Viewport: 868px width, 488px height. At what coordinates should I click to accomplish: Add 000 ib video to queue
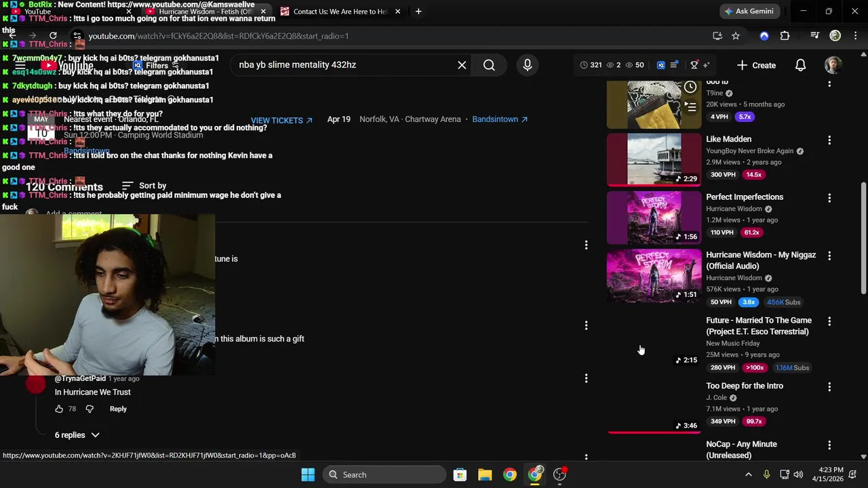tap(690, 106)
